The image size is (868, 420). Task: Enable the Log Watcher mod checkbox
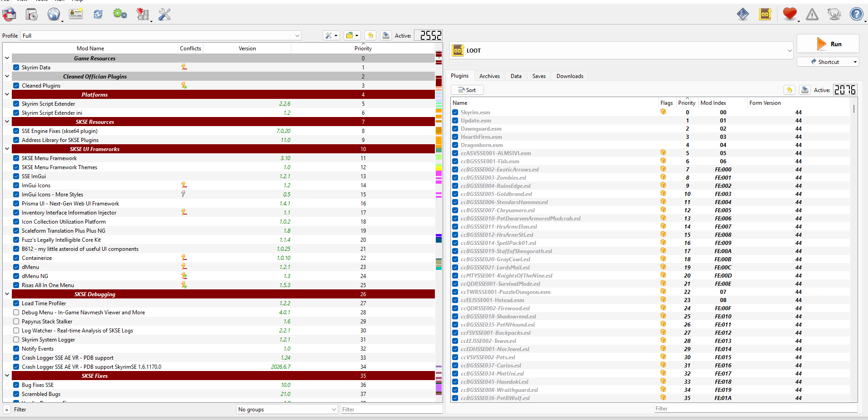click(x=16, y=330)
